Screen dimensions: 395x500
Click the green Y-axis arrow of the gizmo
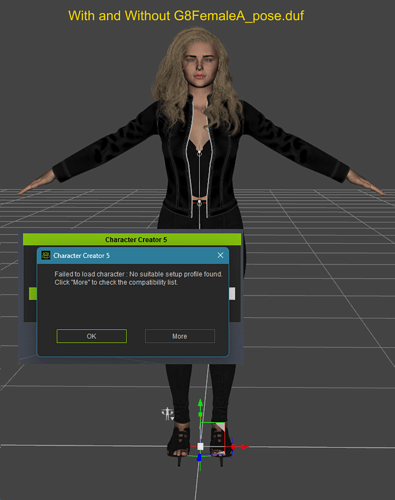(x=200, y=403)
